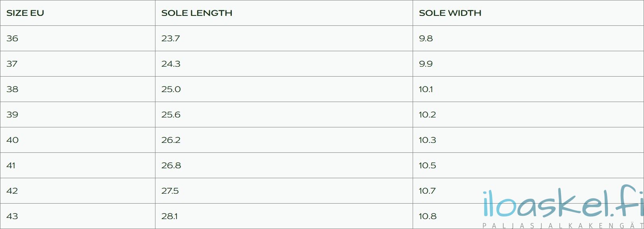This screenshot has height=229, width=644.
Task: Click the 9.8 sole width value
Action: 426,38
